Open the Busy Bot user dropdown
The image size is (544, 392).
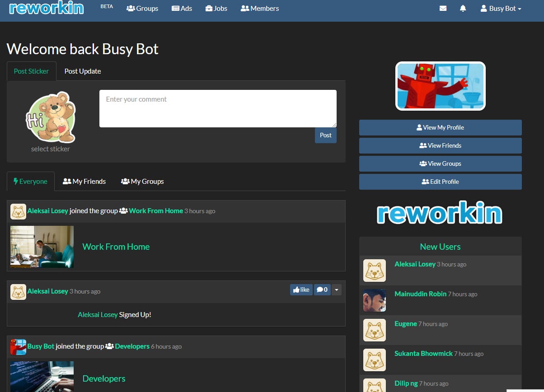coord(501,9)
